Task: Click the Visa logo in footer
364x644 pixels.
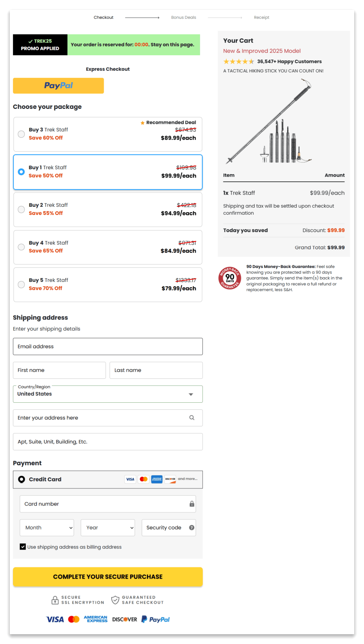Action: (x=55, y=619)
